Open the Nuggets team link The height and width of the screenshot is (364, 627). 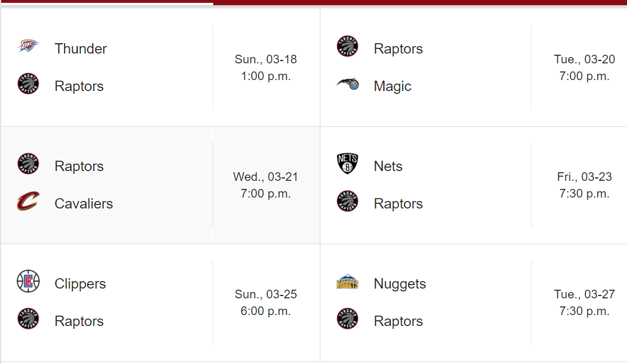(400, 284)
